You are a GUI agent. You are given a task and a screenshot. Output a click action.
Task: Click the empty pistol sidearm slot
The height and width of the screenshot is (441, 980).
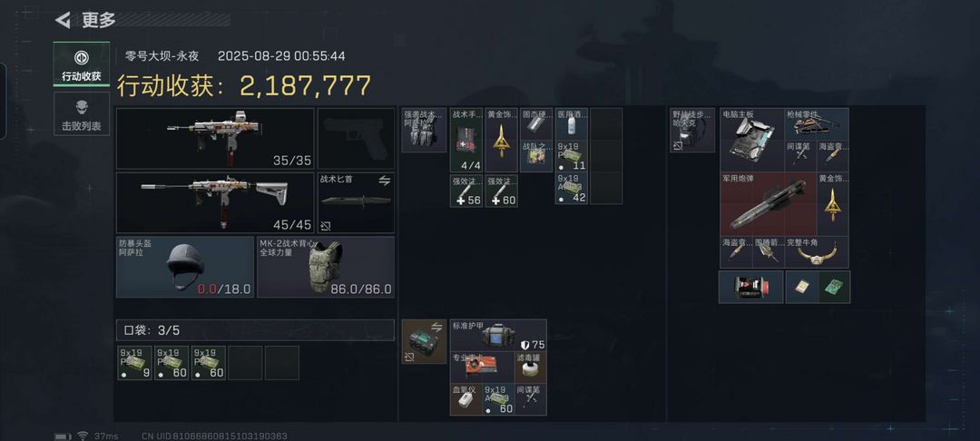coord(357,138)
